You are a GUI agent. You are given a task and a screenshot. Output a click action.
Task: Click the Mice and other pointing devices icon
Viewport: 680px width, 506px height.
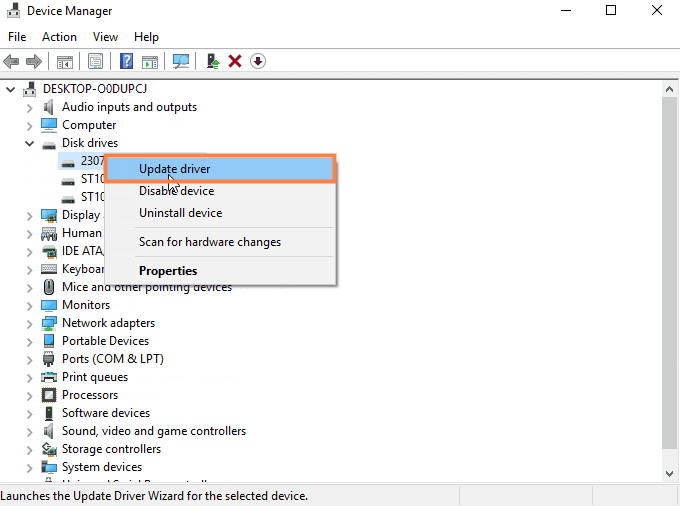point(49,287)
